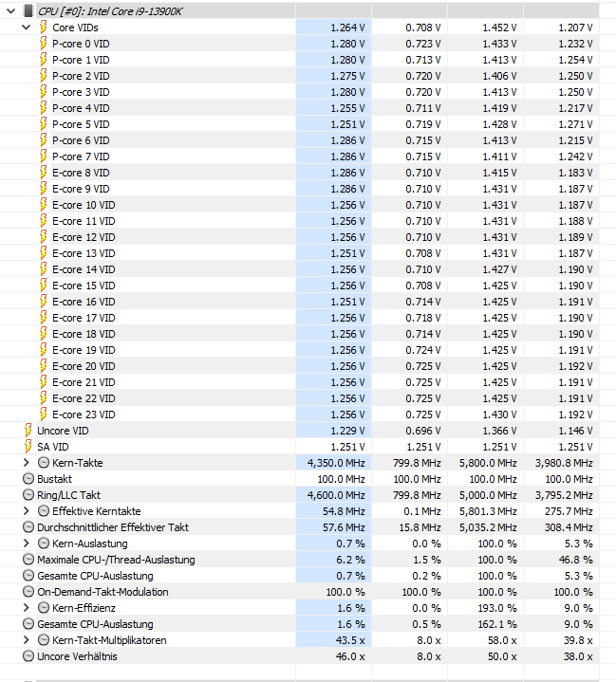This screenshot has height=682, width=616.
Task: Select the E-core 15 VID row label
Action: [84, 286]
